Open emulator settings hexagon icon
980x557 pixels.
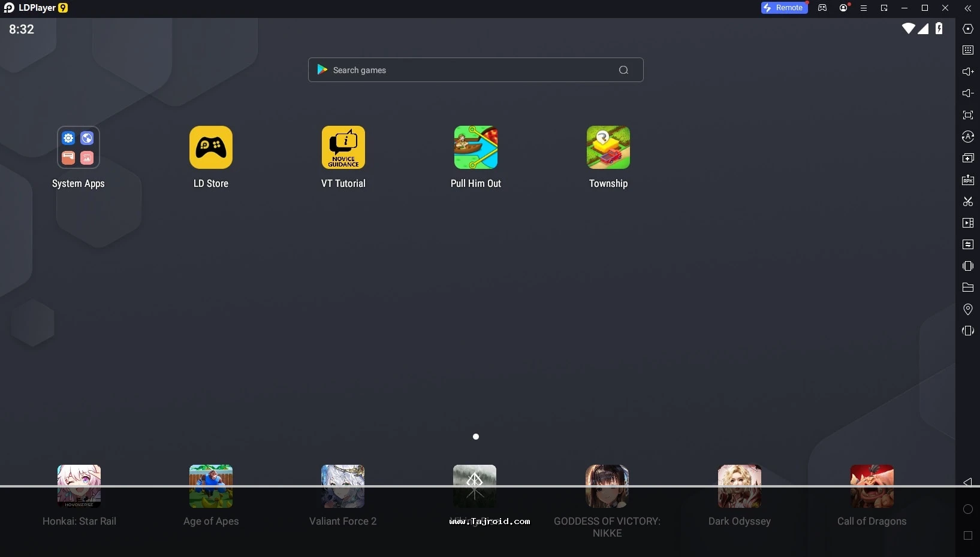tap(967, 29)
